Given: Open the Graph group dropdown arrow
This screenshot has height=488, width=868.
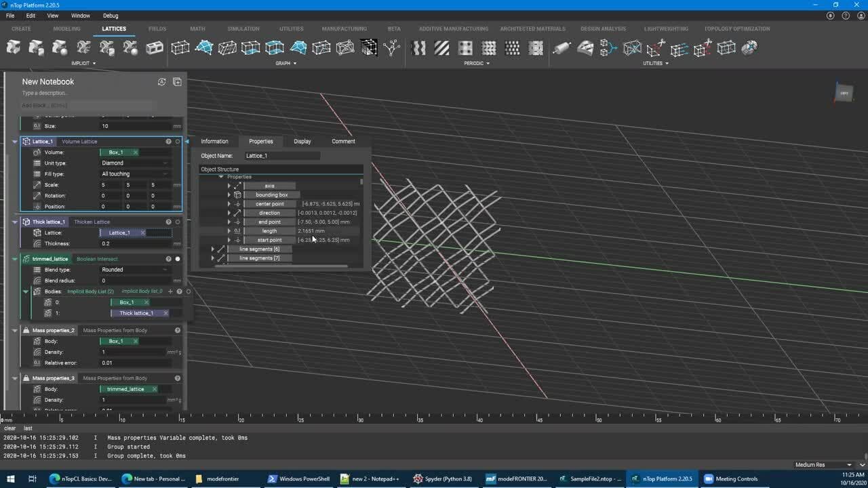Looking at the screenshot, I should (x=296, y=64).
